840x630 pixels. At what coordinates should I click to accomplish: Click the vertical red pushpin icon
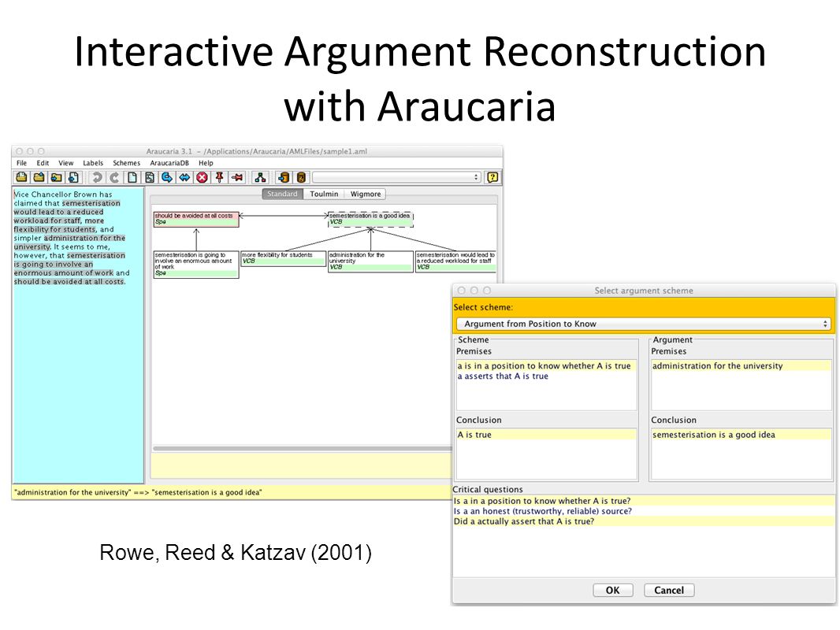click(x=219, y=177)
